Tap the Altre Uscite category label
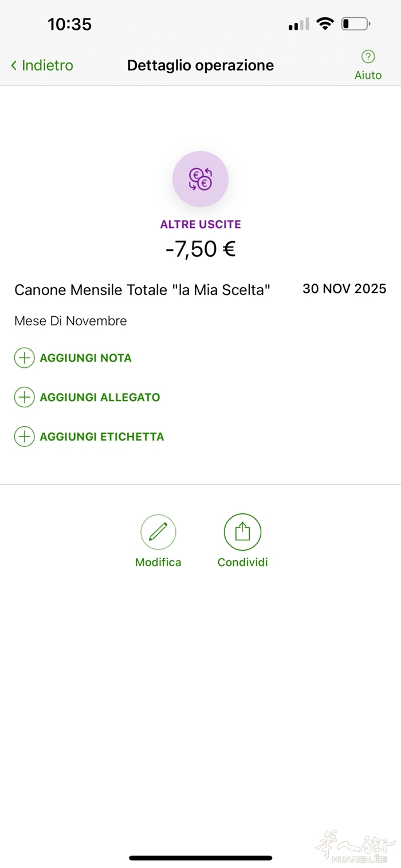The height and width of the screenshot is (868, 401). [200, 224]
